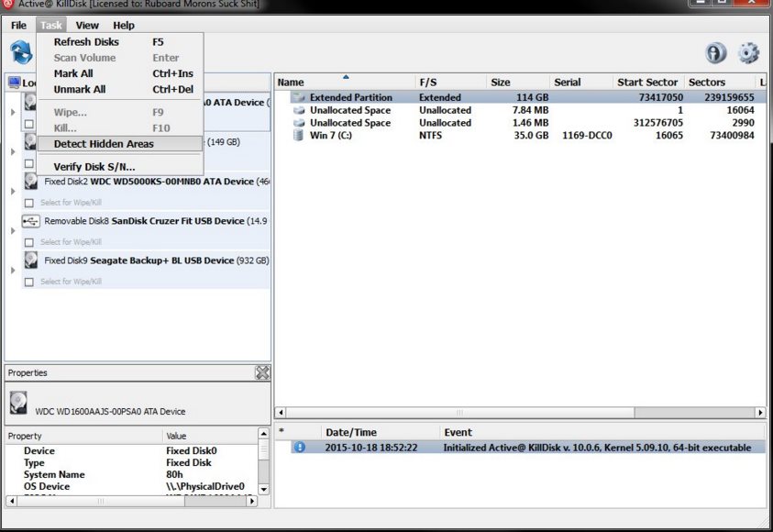Select Detect Hidden Areas menu entry
The width and height of the screenshot is (773, 532).
(120, 144)
